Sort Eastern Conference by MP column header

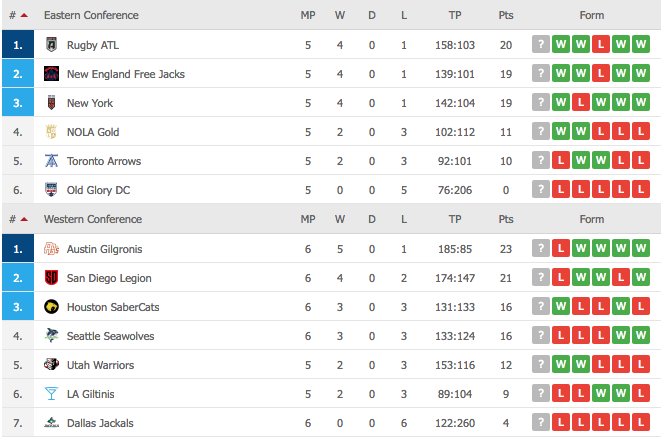308,15
